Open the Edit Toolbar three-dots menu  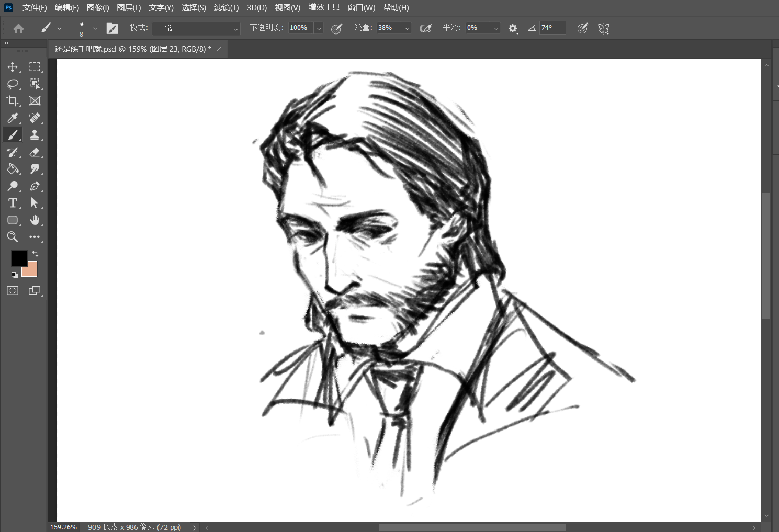tap(35, 237)
